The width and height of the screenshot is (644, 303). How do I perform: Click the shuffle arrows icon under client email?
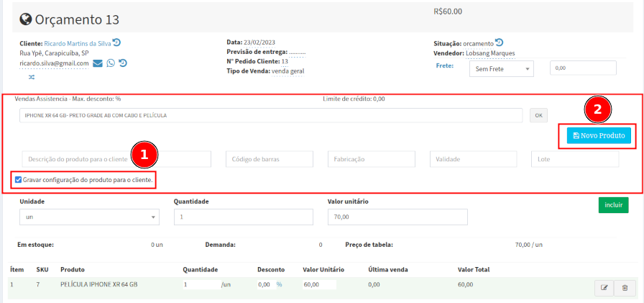pyautogui.click(x=32, y=76)
